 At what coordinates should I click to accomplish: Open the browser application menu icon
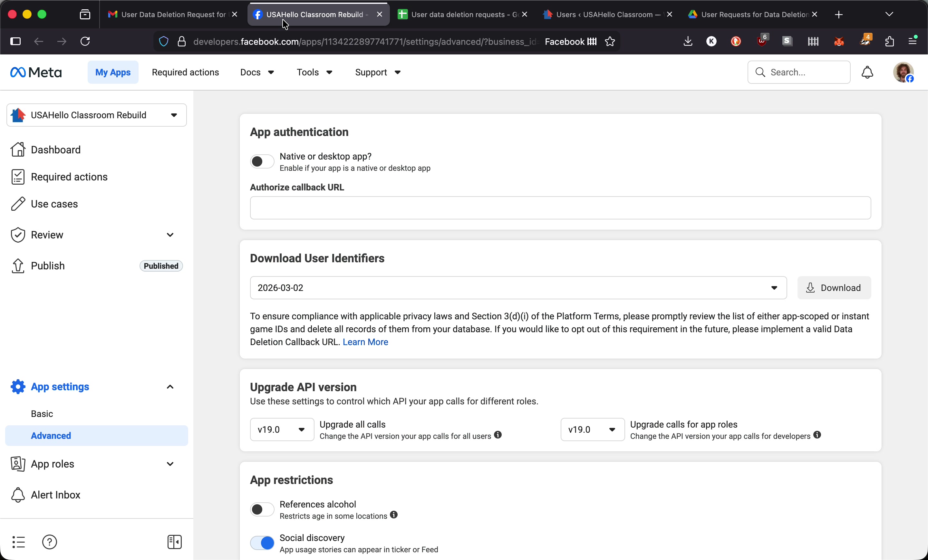913,40
